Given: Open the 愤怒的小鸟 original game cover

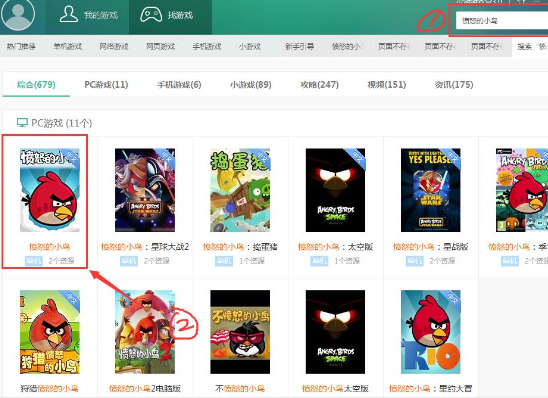Looking at the screenshot, I should tap(50, 190).
